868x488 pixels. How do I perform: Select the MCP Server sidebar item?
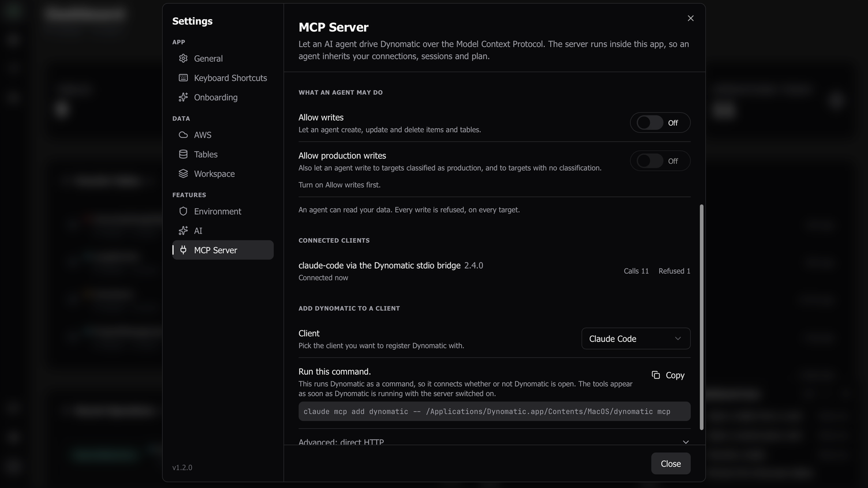[223, 250]
